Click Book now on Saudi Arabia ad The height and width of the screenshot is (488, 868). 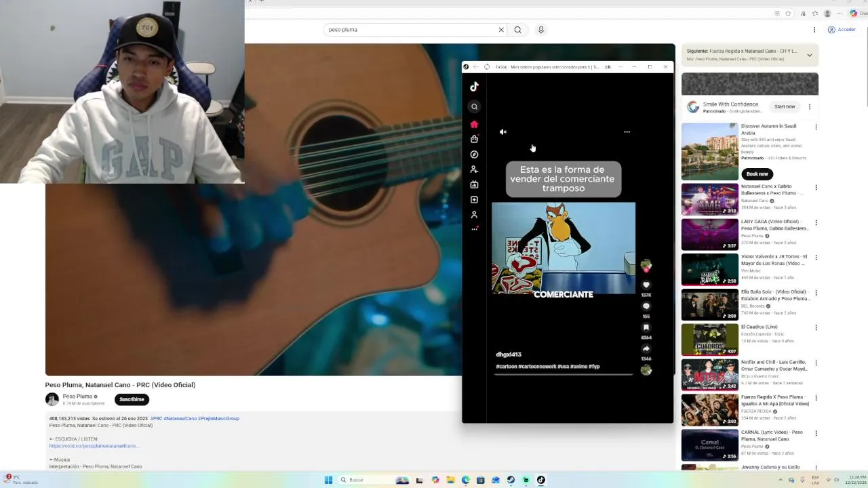pos(757,174)
